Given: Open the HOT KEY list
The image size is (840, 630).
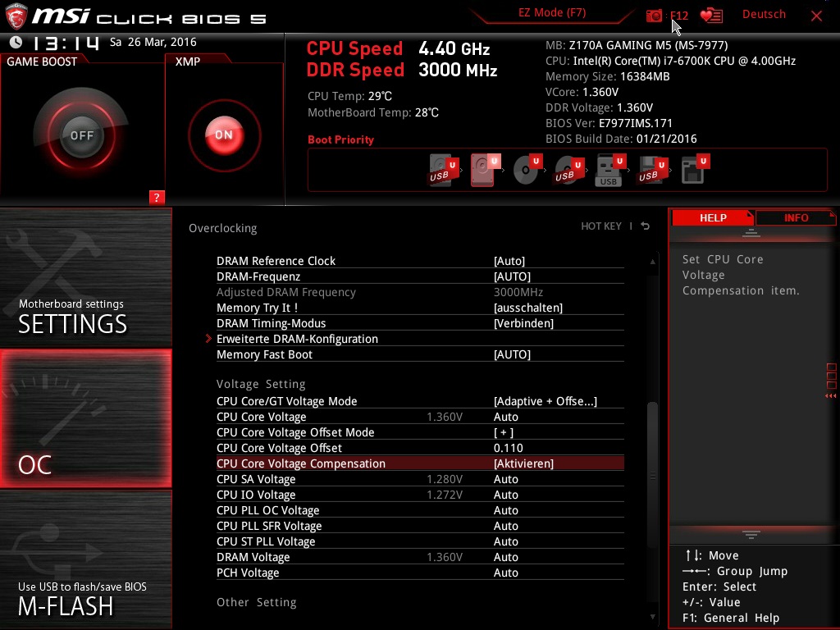Looking at the screenshot, I should (x=601, y=226).
